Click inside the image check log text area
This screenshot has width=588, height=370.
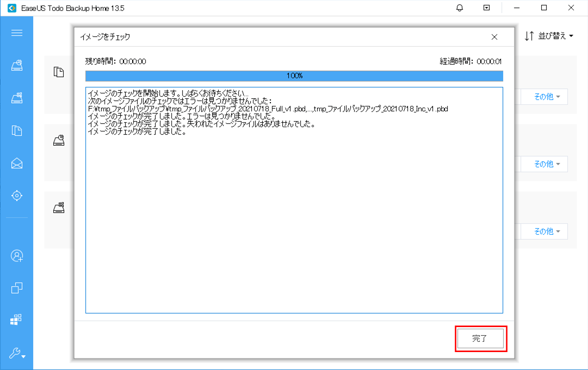pos(294,217)
